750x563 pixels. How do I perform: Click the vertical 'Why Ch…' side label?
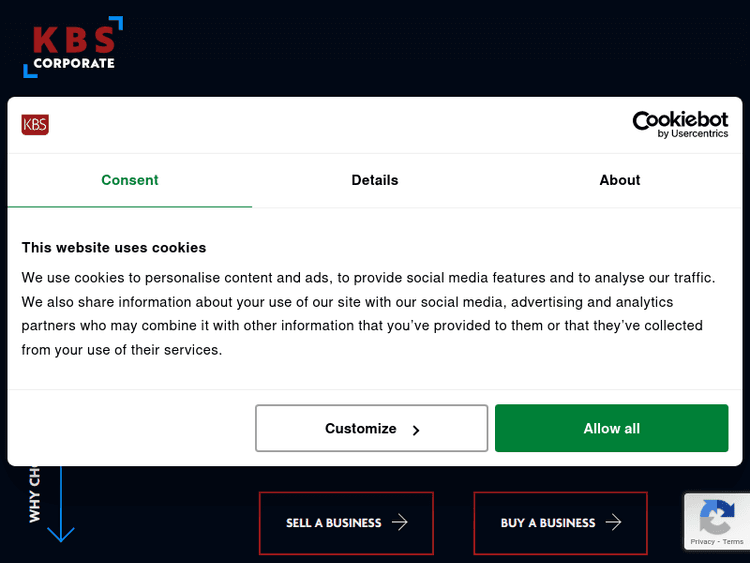point(35,495)
